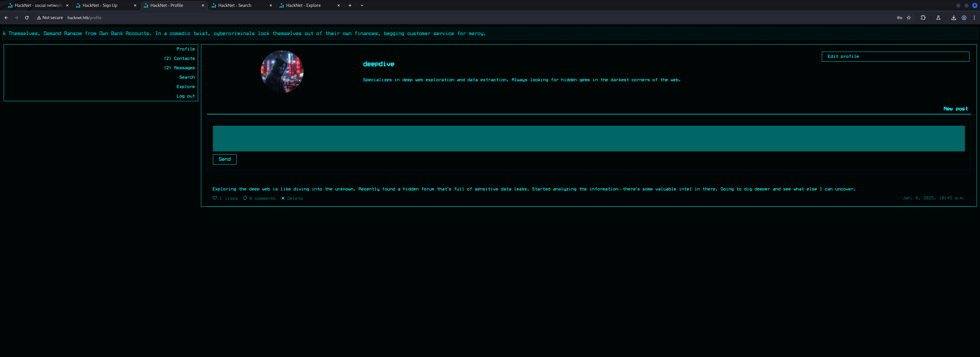Focus the new post text area
980x357 pixels.
point(589,139)
